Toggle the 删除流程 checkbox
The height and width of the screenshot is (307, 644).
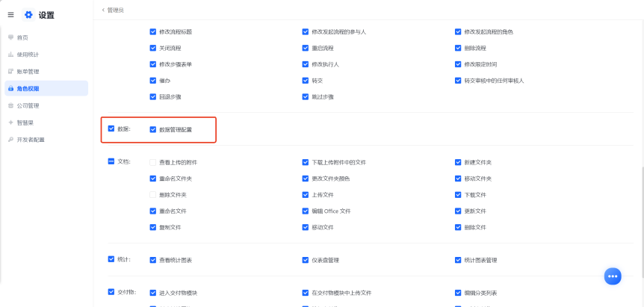[458, 48]
